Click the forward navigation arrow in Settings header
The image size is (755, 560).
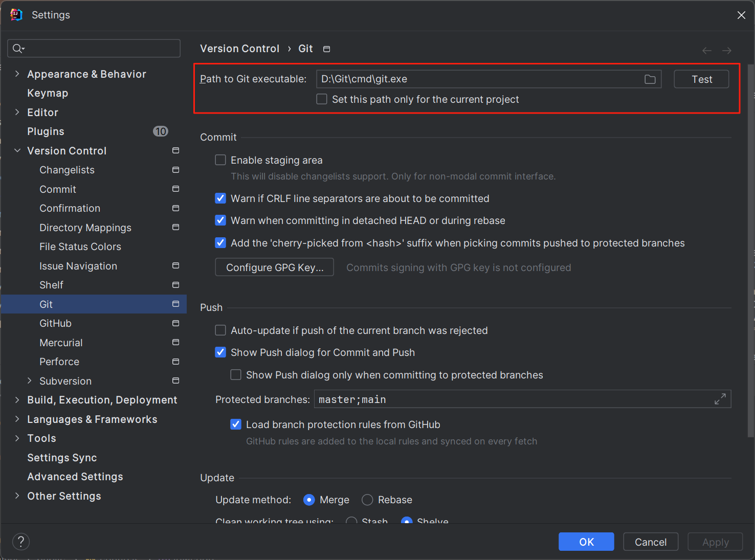click(x=727, y=51)
